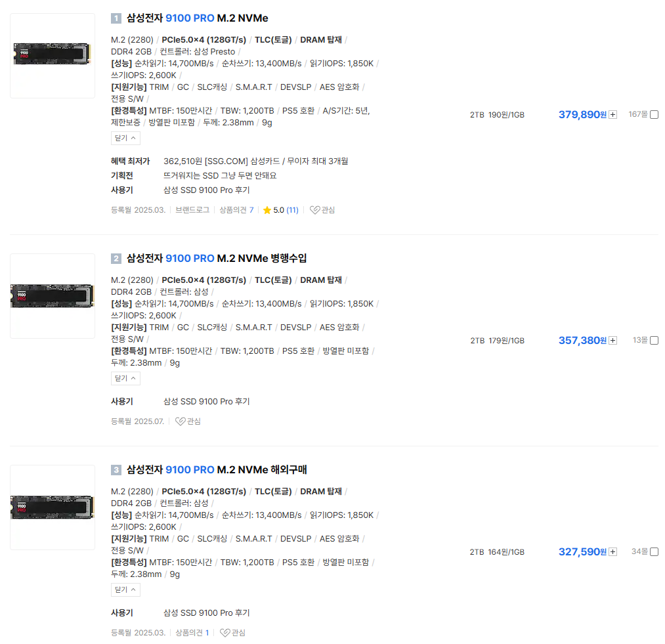The image size is (665, 644).
Task: Click the plus icon next to 327,590원 price
Action: point(612,552)
